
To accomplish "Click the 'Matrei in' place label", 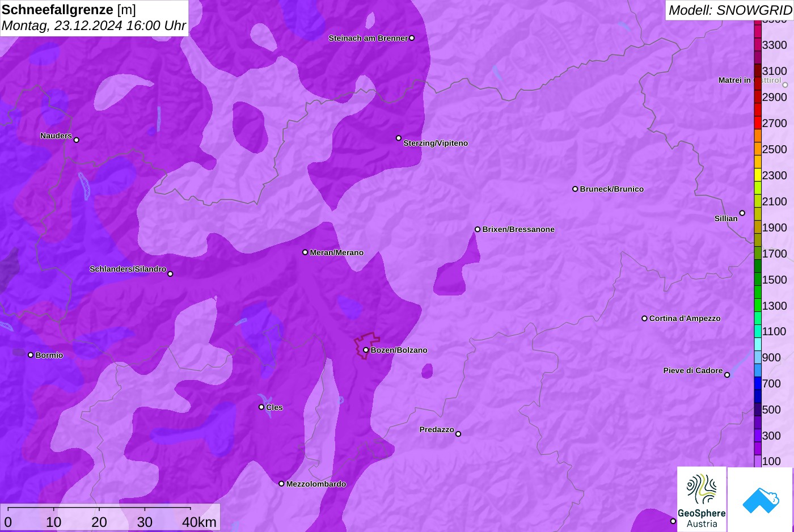I will click(734, 80).
